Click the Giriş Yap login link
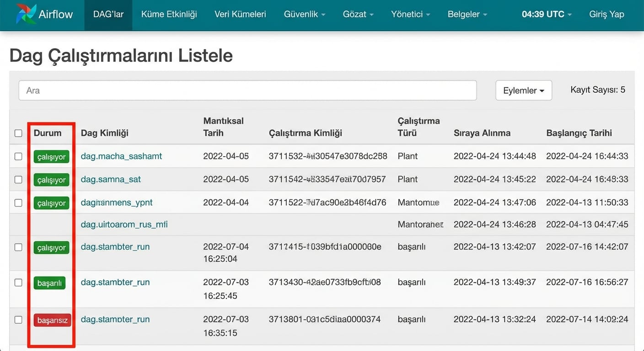Screen dimensions: 644x351 606,14
